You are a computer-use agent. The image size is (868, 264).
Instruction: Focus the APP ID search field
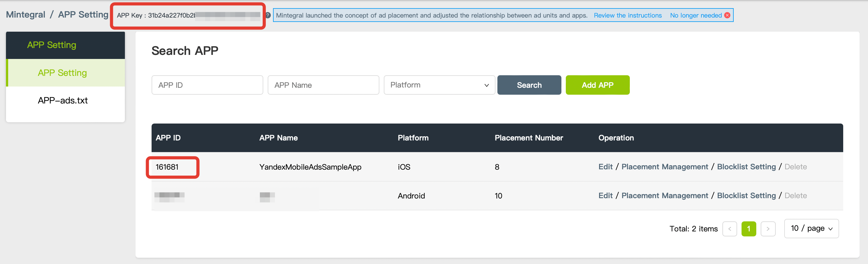pyautogui.click(x=207, y=85)
